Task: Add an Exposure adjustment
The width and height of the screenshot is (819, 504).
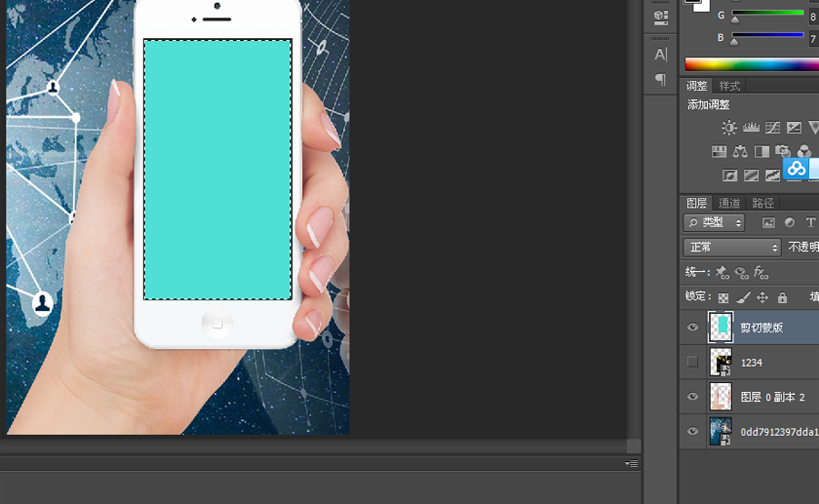Action: click(794, 127)
